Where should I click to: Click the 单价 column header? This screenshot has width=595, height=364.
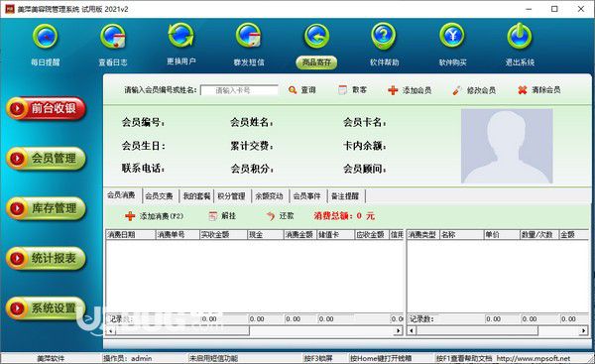502,235
